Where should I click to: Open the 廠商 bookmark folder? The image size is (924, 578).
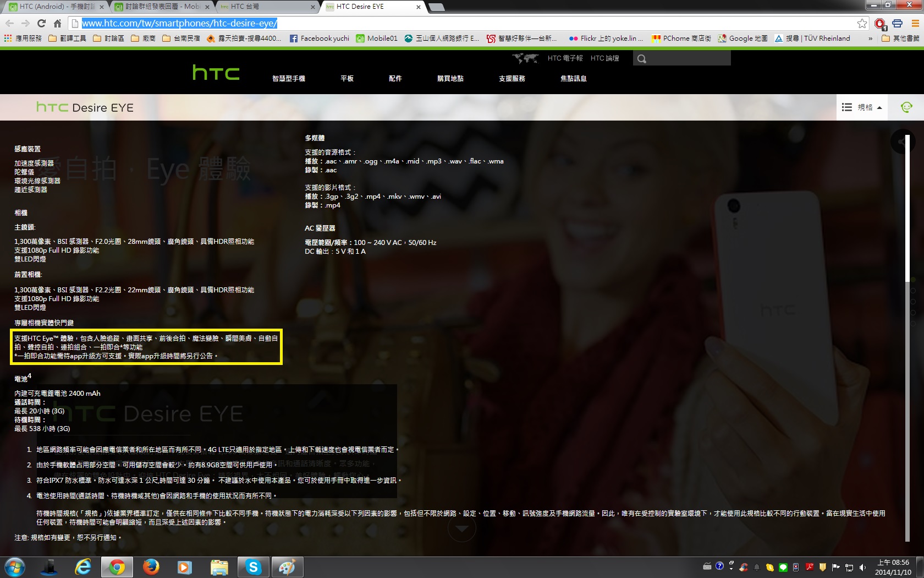[143, 39]
